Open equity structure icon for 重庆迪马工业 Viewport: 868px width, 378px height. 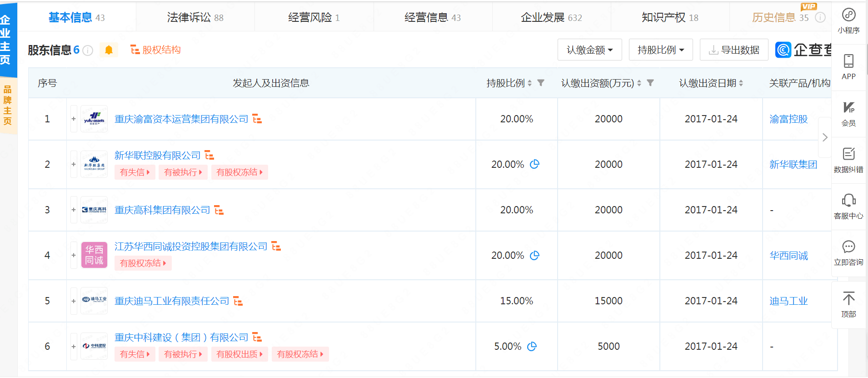point(238,301)
